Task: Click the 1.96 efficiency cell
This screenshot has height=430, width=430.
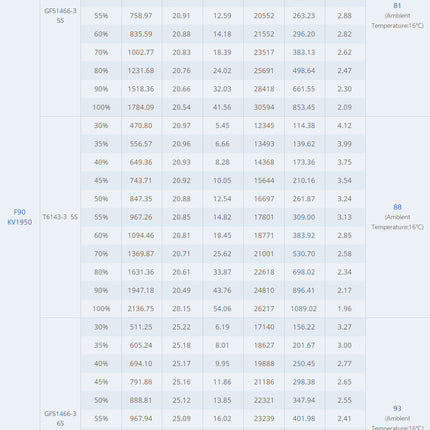Action: coord(344,309)
